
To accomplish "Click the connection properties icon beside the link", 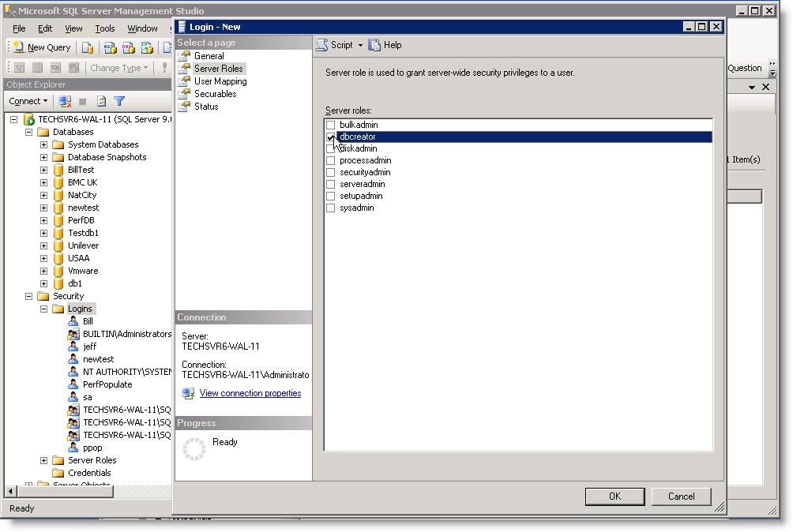I will click(188, 393).
